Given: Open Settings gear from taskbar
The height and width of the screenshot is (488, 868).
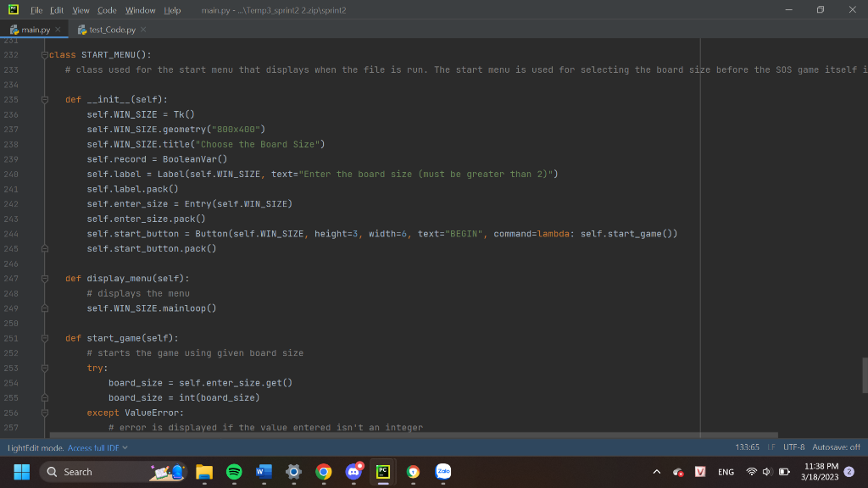Looking at the screenshot, I should [x=294, y=472].
